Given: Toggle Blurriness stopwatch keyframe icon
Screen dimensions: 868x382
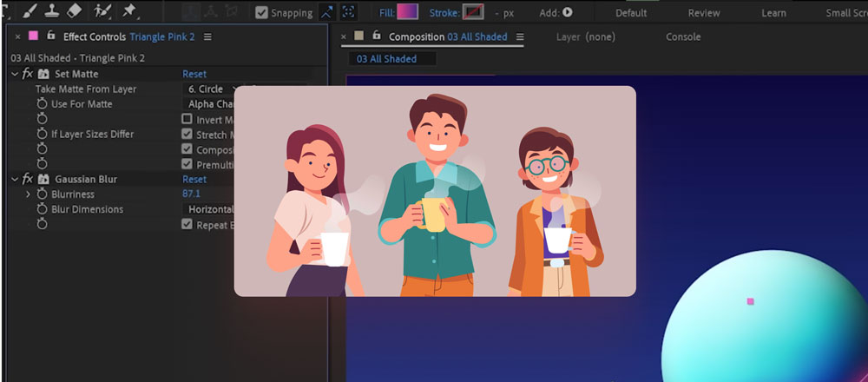Looking at the screenshot, I should click(x=42, y=194).
